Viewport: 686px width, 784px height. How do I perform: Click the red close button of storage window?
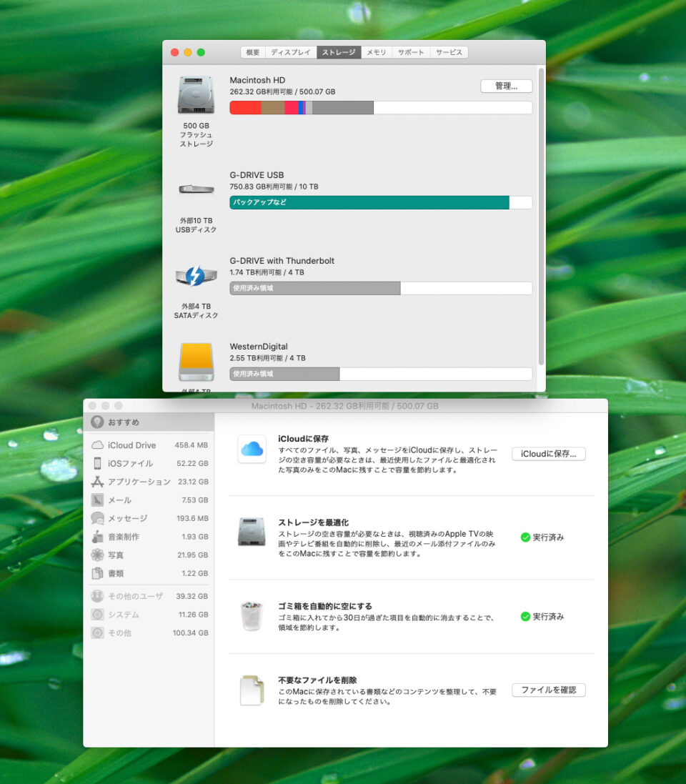pos(174,52)
